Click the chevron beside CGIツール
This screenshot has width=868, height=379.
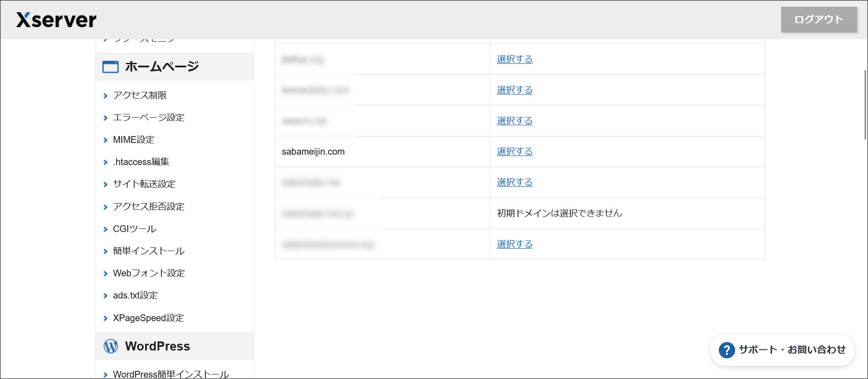pyautogui.click(x=105, y=229)
